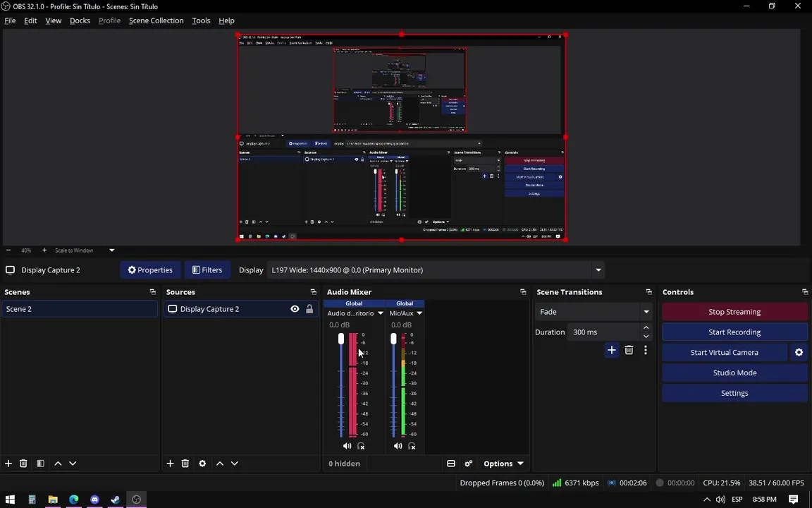Adjust the Mic/Aux volume fader
The width and height of the screenshot is (812, 508).
[x=393, y=339]
